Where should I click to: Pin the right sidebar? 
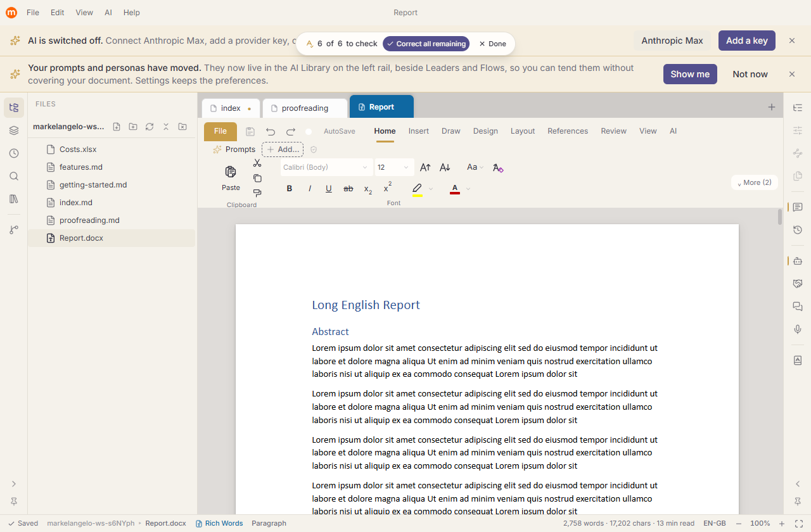click(798, 502)
